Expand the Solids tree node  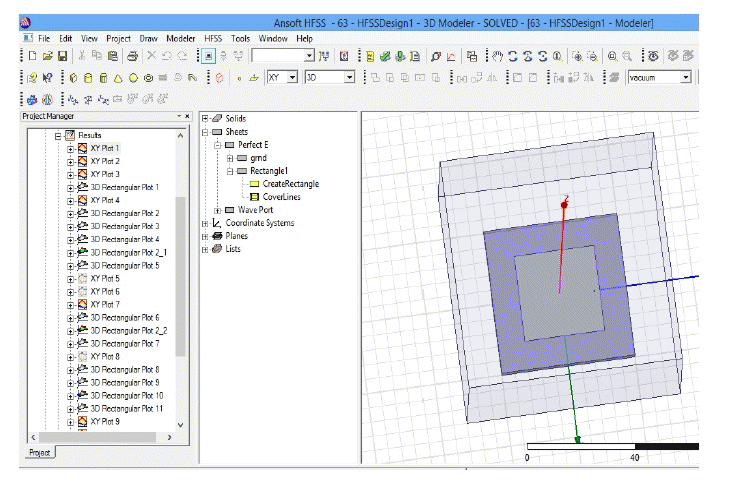tap(205, 118)
